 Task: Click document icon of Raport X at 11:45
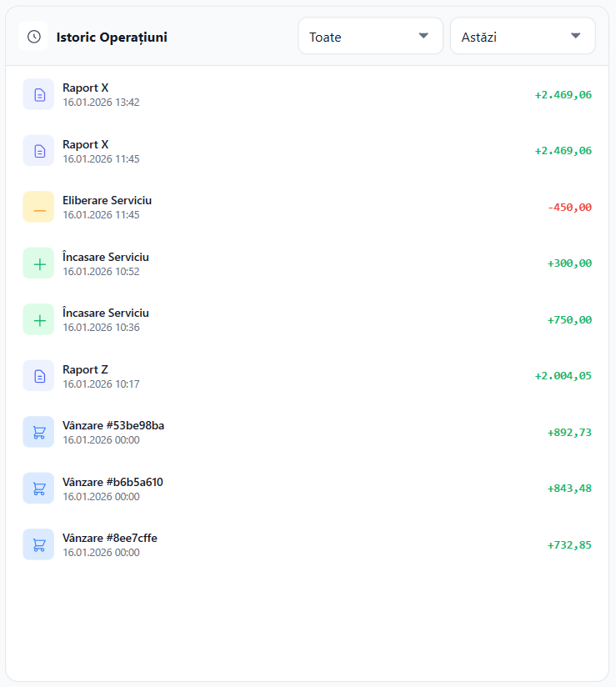coord(38,151)
